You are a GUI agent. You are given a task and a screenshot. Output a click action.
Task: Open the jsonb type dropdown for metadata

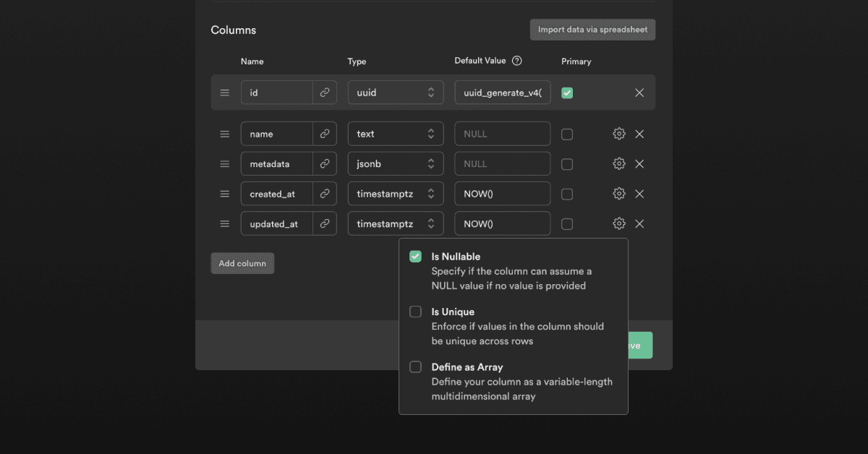pos(395,164)
